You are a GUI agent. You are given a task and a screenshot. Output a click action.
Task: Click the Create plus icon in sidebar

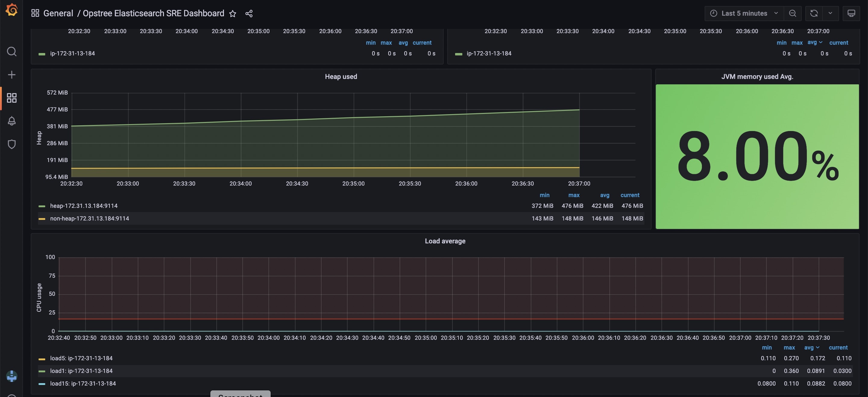tap(11, 75)
